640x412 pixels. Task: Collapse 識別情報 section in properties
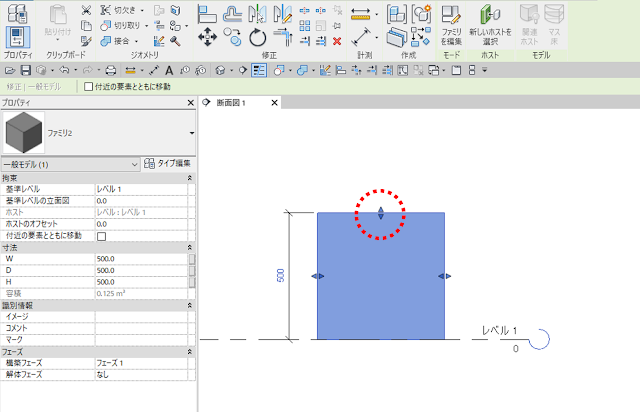pyautogui.click(x=190, y=305)
